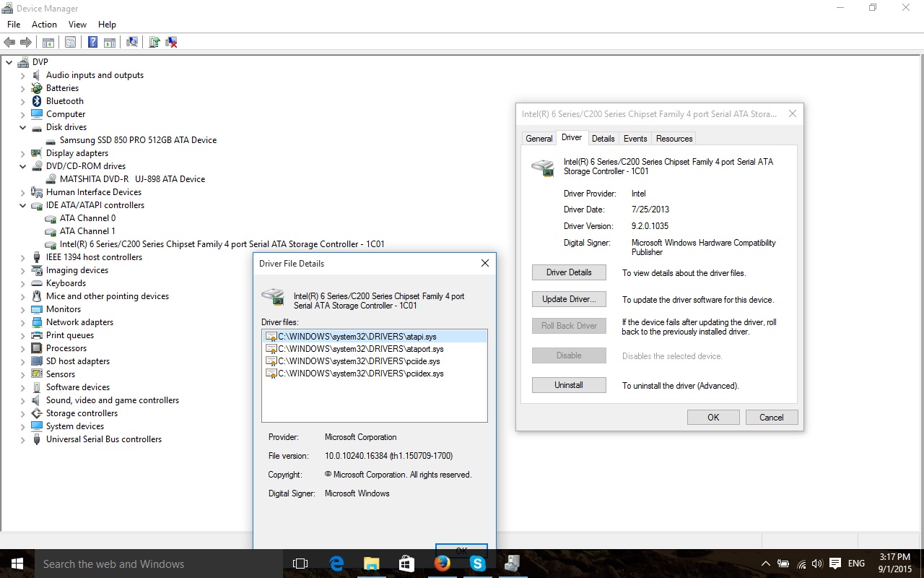Open the Action menu
This screenshot has height=578, width=924.
pos(44,25)
